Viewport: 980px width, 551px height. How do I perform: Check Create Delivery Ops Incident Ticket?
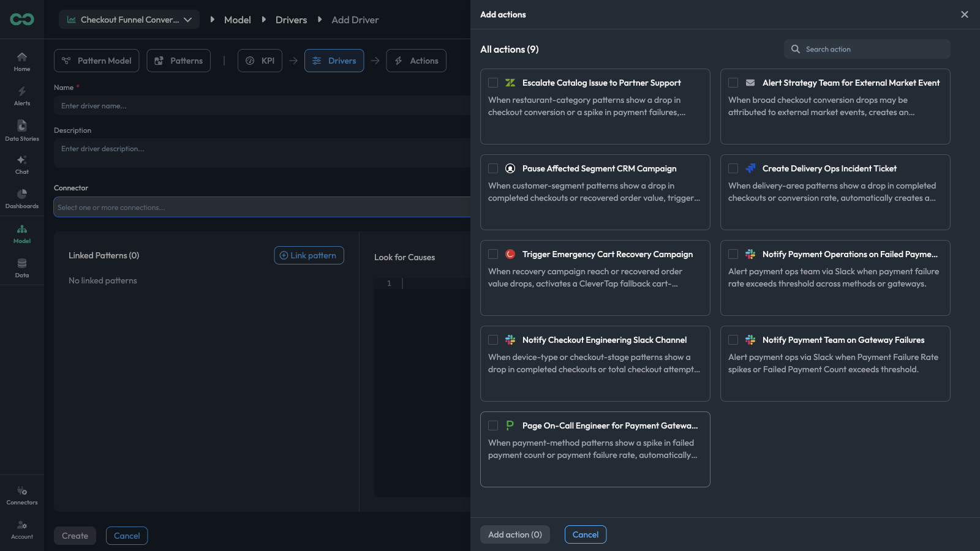coord(733,168)
